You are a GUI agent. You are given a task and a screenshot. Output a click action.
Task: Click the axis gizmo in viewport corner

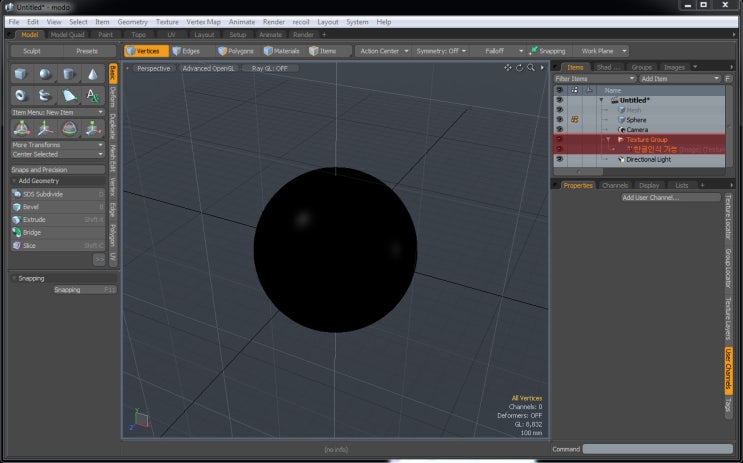pos(140,419)
